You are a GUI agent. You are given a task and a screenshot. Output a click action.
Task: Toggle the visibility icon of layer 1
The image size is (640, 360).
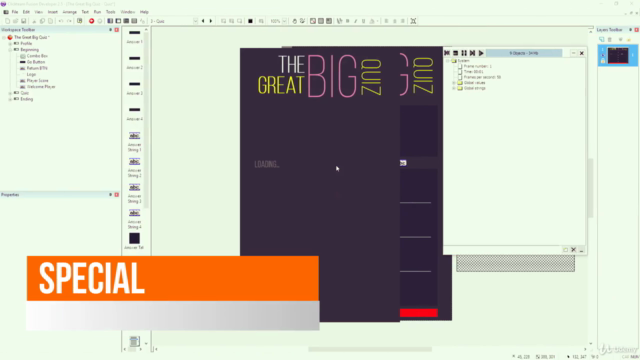tap(603, 55)
